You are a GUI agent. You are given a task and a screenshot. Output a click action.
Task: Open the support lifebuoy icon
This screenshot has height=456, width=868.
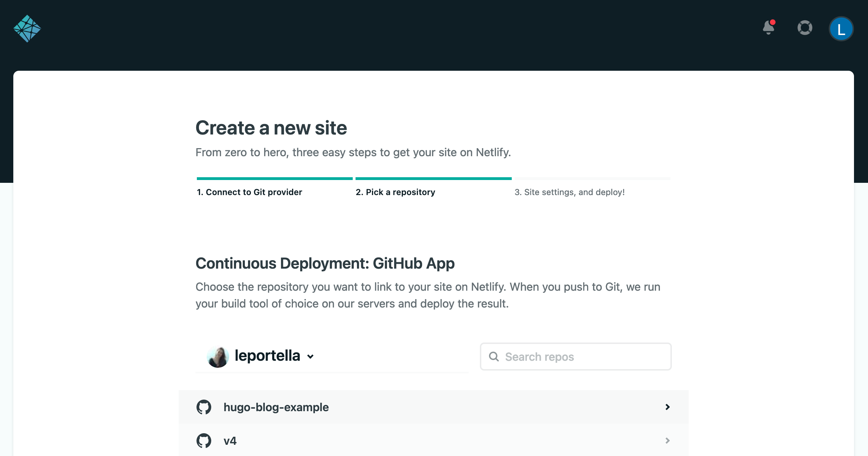click(x=805, y=28)
